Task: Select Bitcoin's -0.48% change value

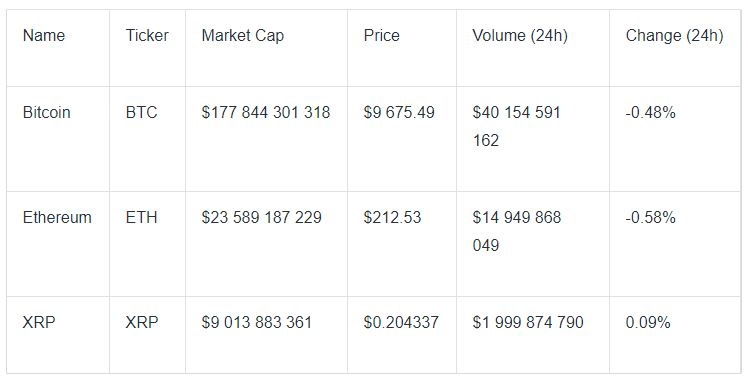Action: (x=651, y=113)
